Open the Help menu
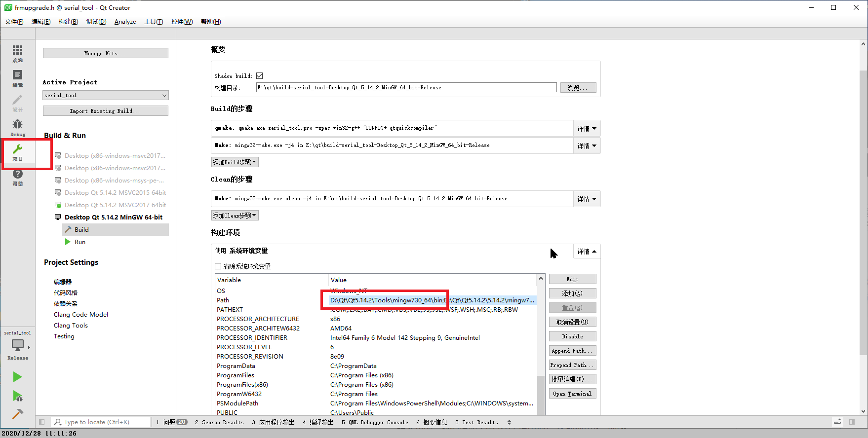The height and width of the screenshot is (438, 868). pyautogui.click(x=211, y=21)
